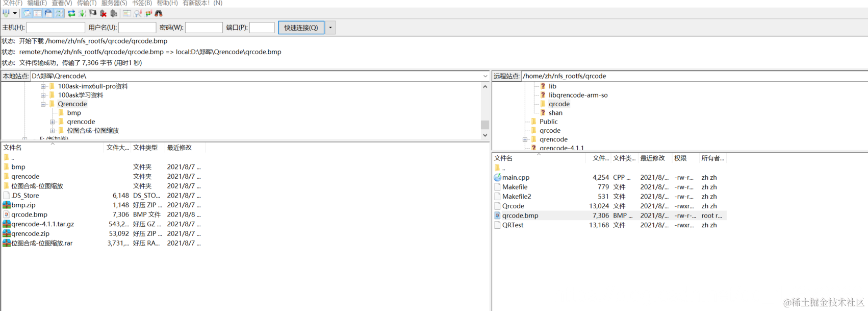
Task: Click the Public folder icon in remote tree
Action: click(x=533, y=122)
